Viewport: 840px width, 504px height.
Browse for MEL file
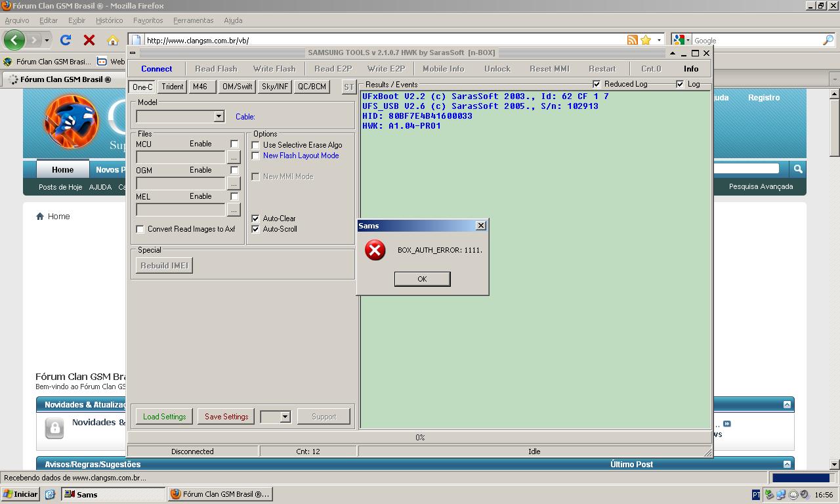(233, 210)
